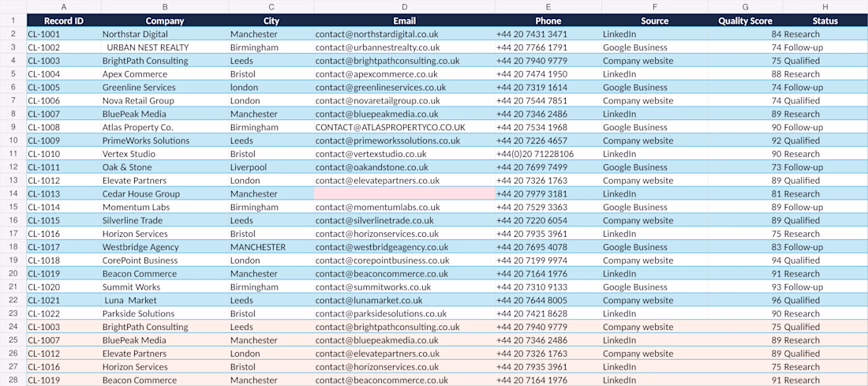868x386 pixels.
Task: Select cell 'Northstar Digital'
Action: [x=165, y=34]
